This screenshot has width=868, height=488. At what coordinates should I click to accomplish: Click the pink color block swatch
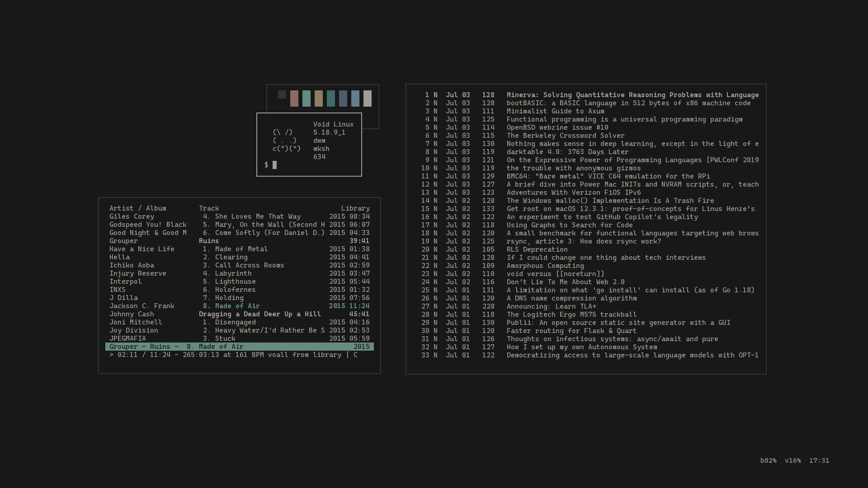294,99
